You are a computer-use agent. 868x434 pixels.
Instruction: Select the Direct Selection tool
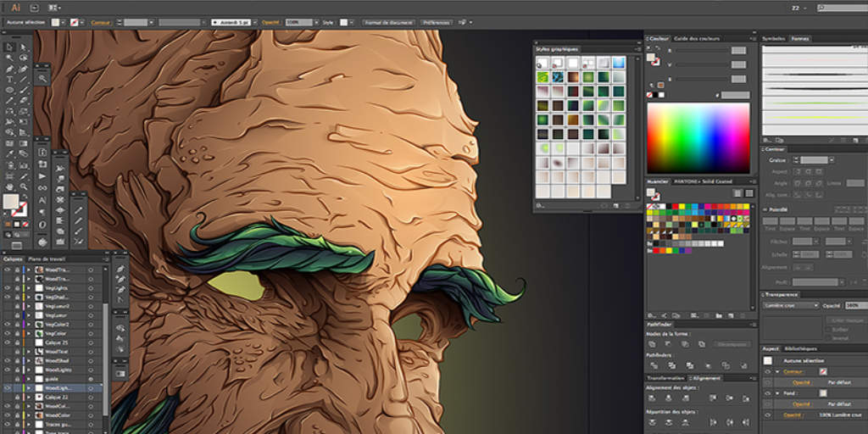click(x=23, y=47)
